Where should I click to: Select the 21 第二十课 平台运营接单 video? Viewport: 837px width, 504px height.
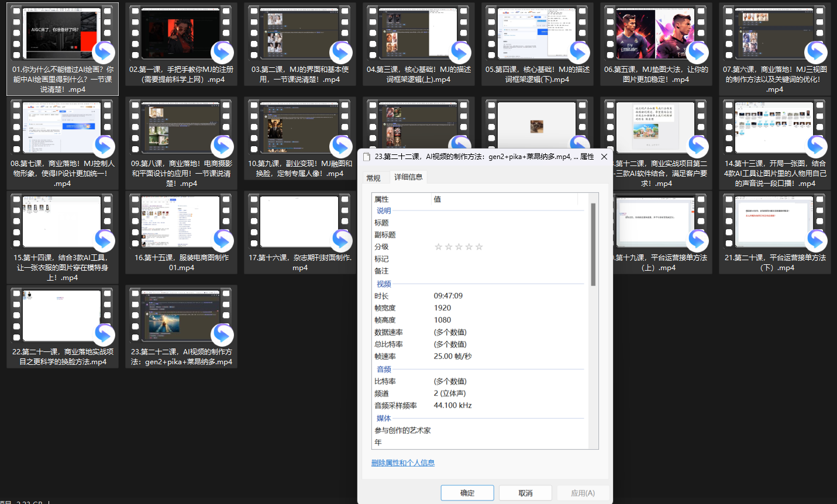[x=774, y=222]
